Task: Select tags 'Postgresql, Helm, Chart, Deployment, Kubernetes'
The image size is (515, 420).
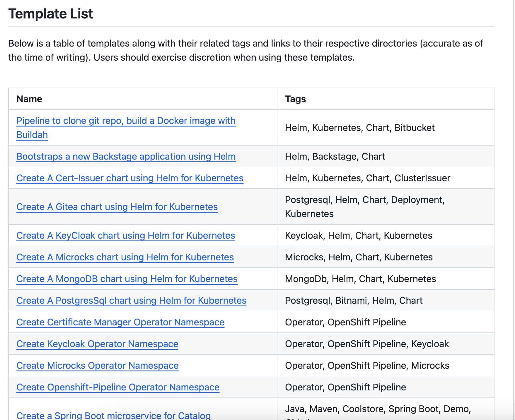Action: coord(365,207)
